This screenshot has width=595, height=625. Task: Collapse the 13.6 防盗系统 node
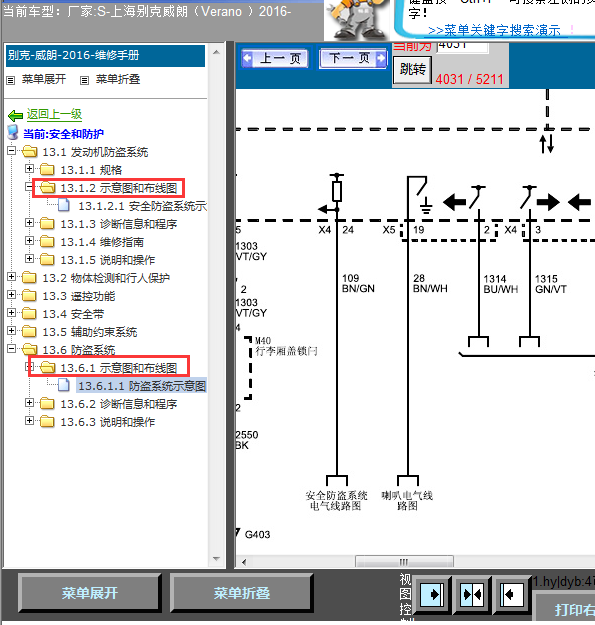(11, 348)
